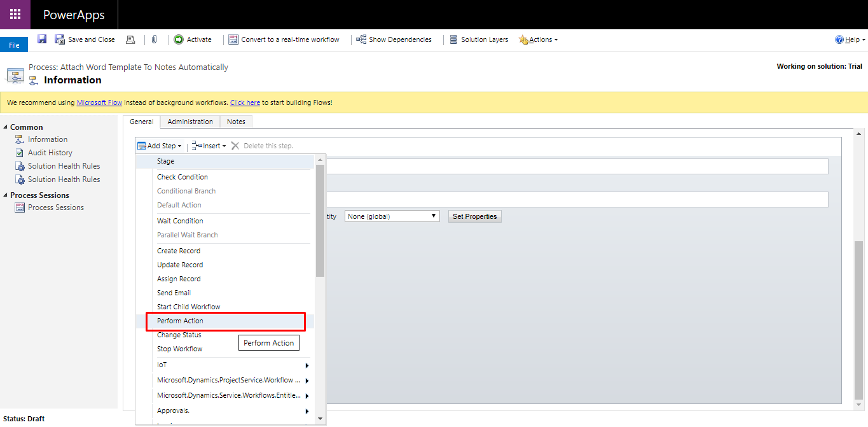Open the Actions dropdown menu
The width and height of the screenshot is (868, 427).
tap(539, 39)
